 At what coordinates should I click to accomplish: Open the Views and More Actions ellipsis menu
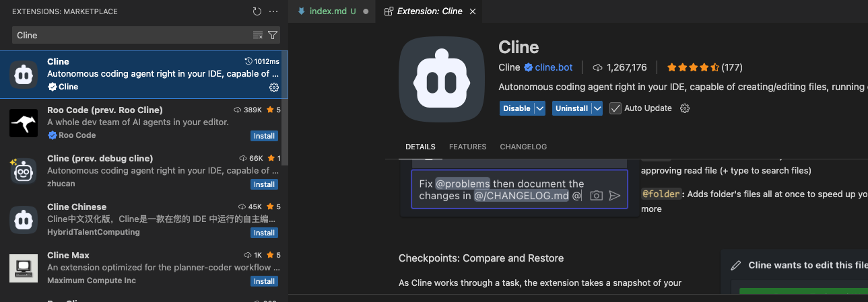tap(273, 11)
